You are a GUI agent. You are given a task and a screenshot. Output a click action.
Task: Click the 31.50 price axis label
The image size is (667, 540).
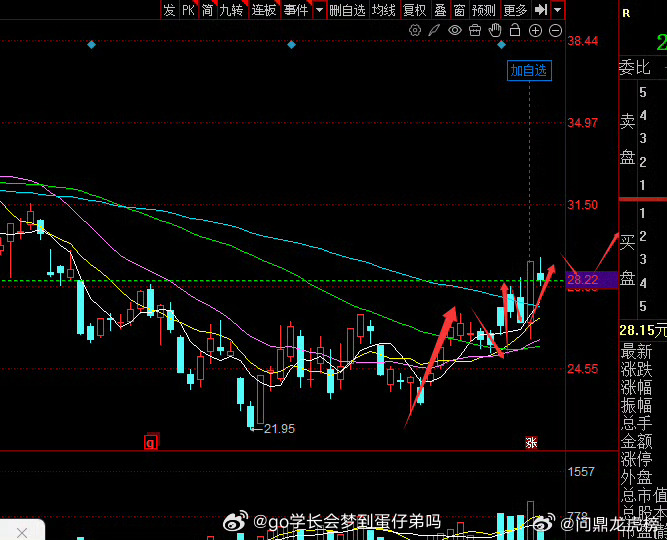pyautogui.click(x=582, y=205)
